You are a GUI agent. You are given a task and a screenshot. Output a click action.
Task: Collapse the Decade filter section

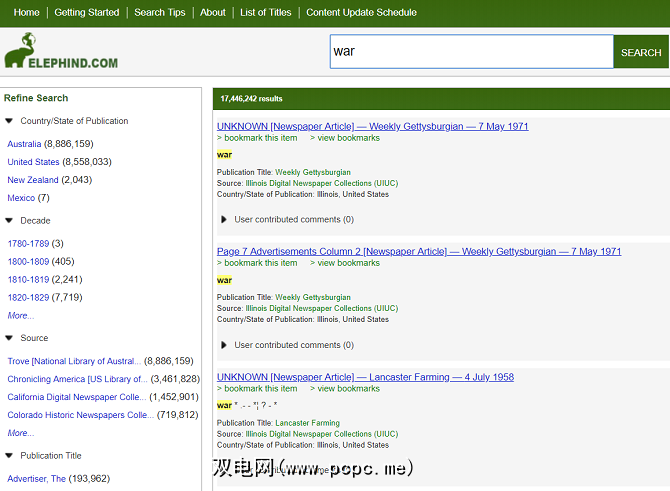10,221
